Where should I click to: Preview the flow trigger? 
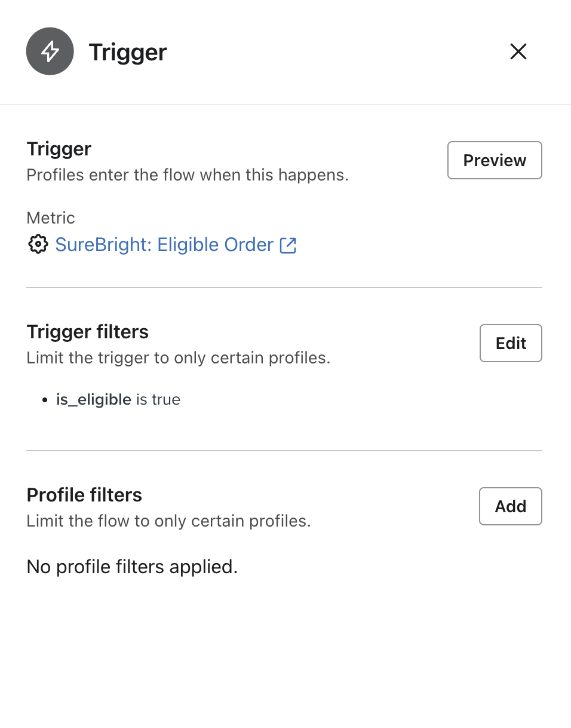[494, 160]
